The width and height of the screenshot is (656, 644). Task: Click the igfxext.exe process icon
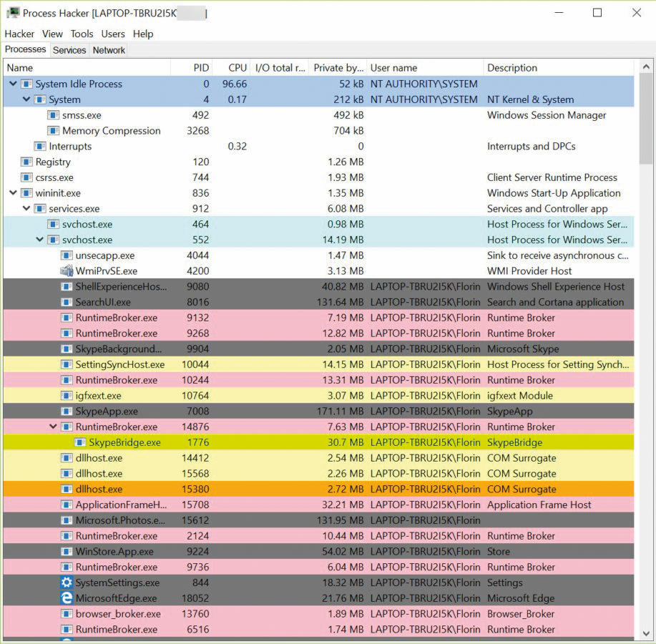click(67, 396)
